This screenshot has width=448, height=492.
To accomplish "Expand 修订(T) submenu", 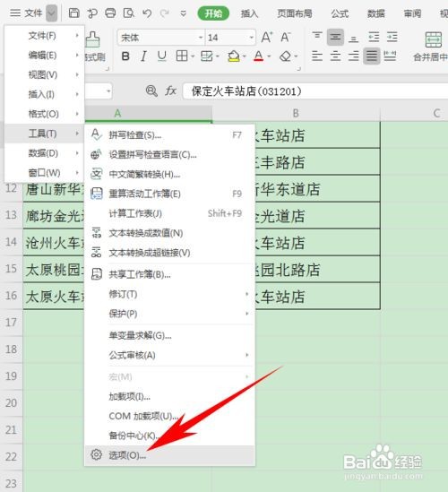I will click(169, 294).
